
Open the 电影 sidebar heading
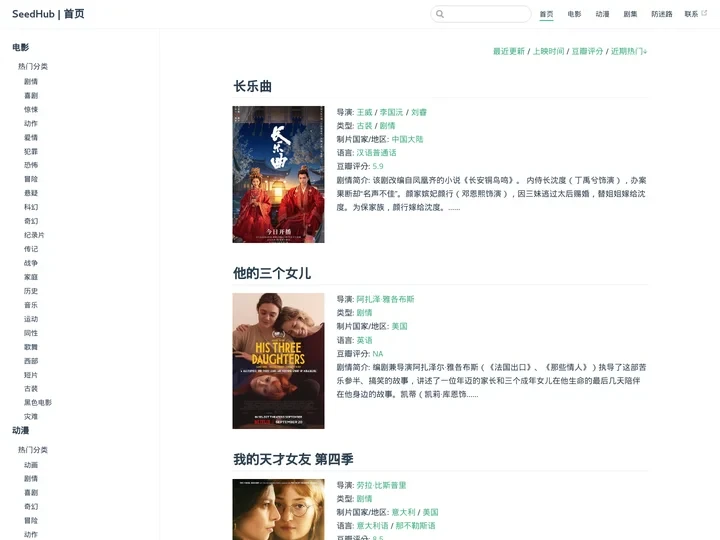[21, 47]
